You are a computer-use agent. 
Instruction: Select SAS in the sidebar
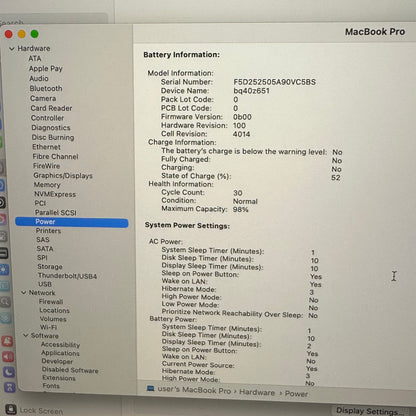[43, 239]
